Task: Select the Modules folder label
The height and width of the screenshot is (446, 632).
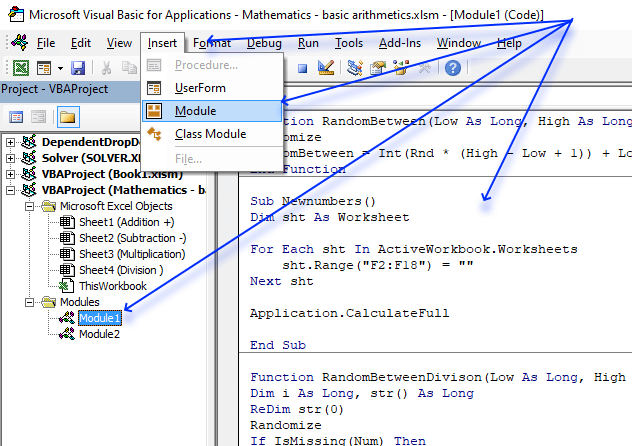Action: [x=80, y=302]
